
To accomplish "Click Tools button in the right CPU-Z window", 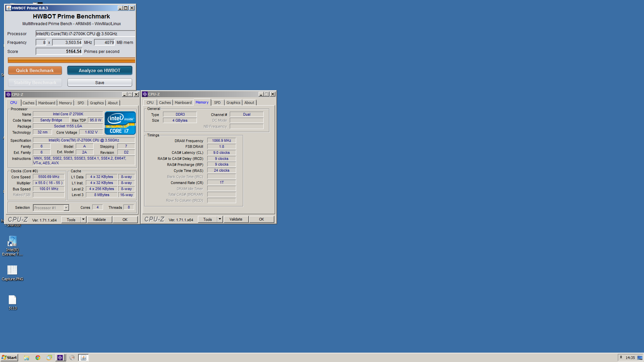I will (x=208, y=219).
